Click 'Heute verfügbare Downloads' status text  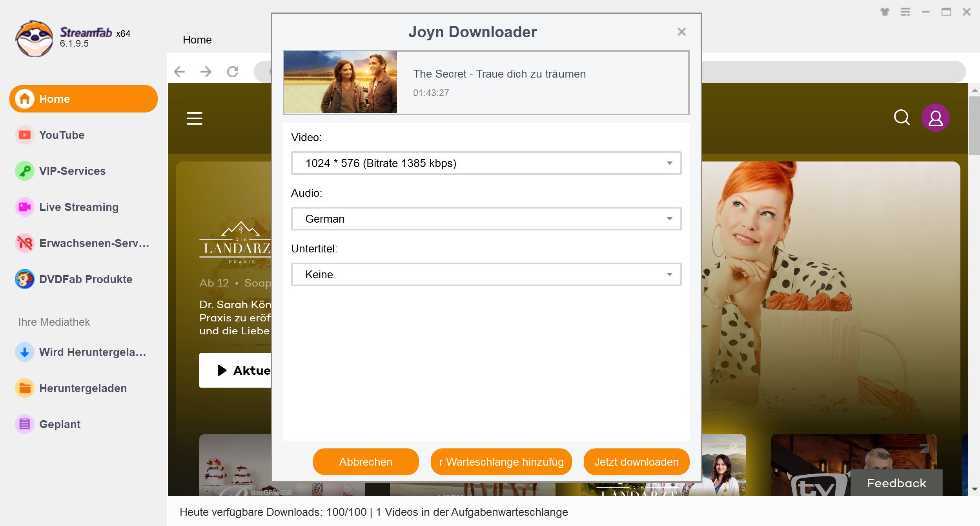pos(373,512)
